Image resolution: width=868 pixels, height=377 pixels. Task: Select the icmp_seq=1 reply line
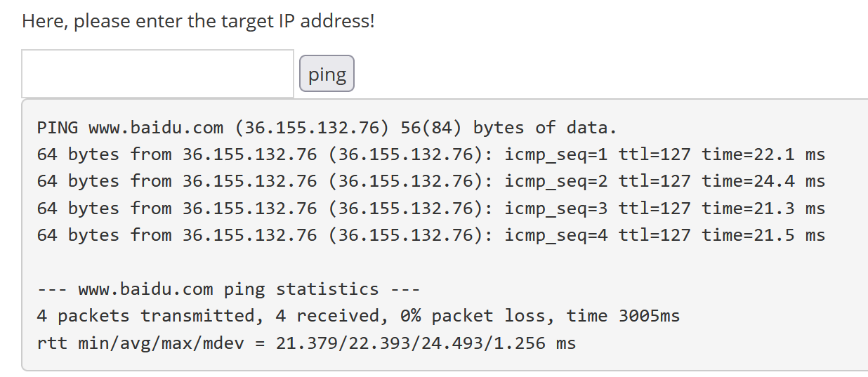click(430, 154)
